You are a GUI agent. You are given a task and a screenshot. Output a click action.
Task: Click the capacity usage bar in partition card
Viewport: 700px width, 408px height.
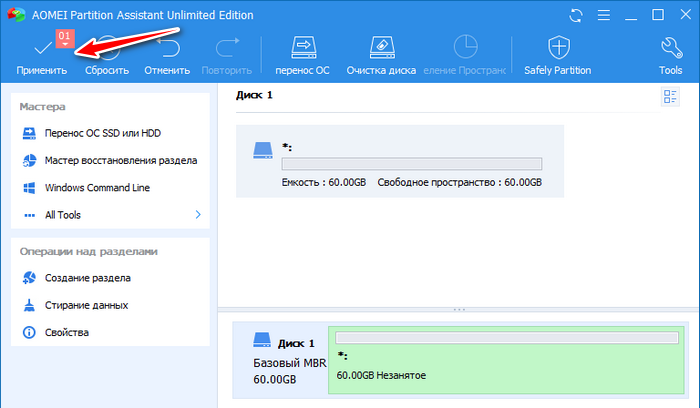click(x=412, y=164)
